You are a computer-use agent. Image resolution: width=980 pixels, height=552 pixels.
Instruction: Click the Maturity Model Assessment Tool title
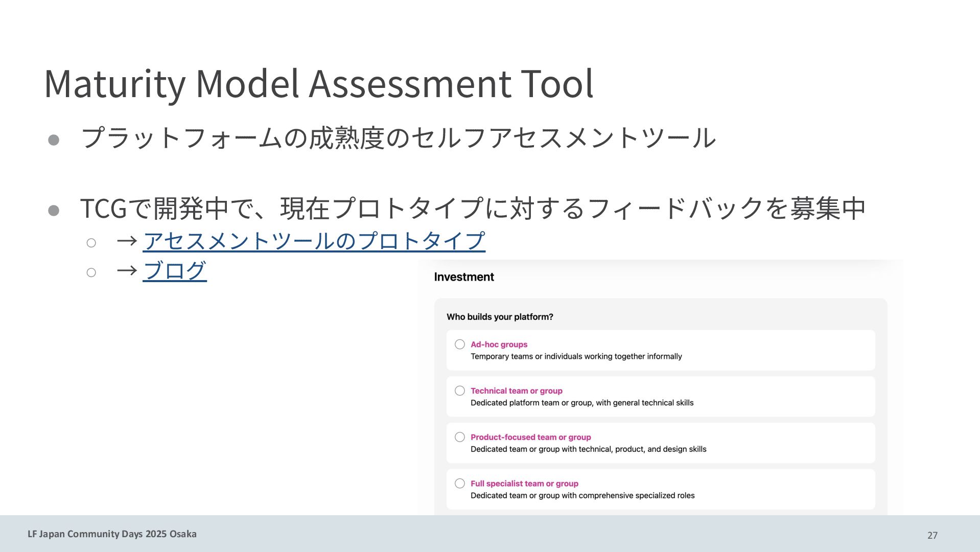tap(319, 83)
